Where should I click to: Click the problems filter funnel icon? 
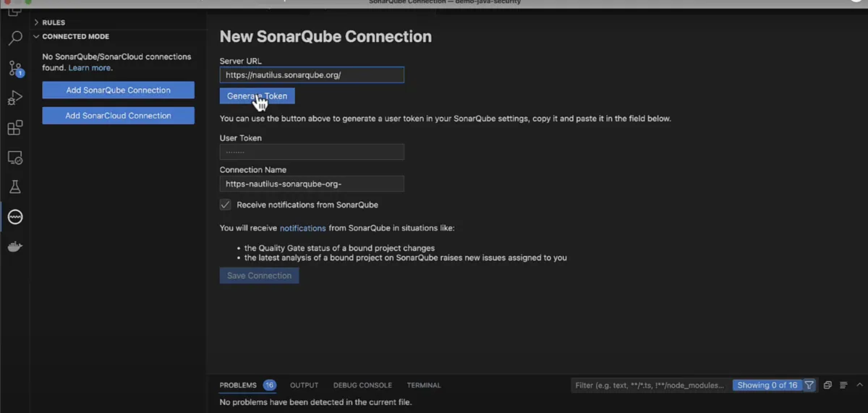[809, 386]
